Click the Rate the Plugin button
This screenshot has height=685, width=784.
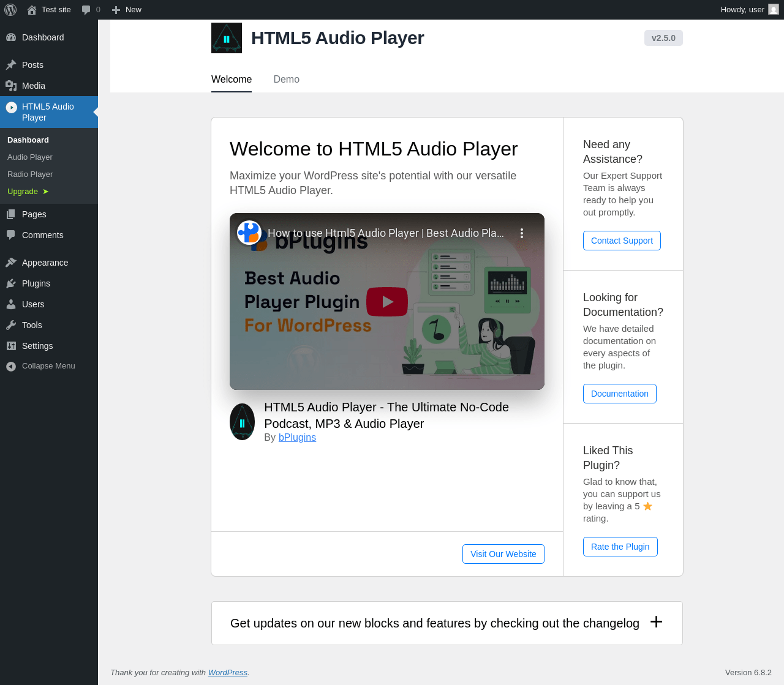point(620,547)
